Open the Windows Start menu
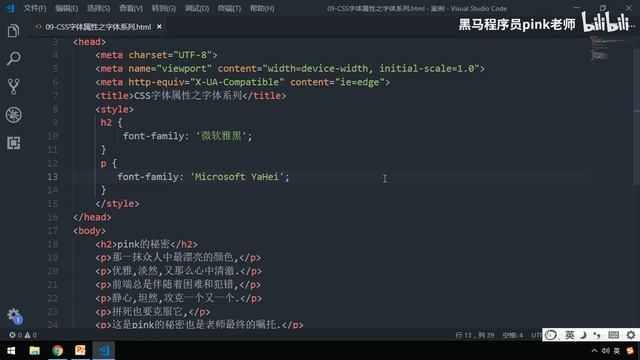 [x=11, y=351]
